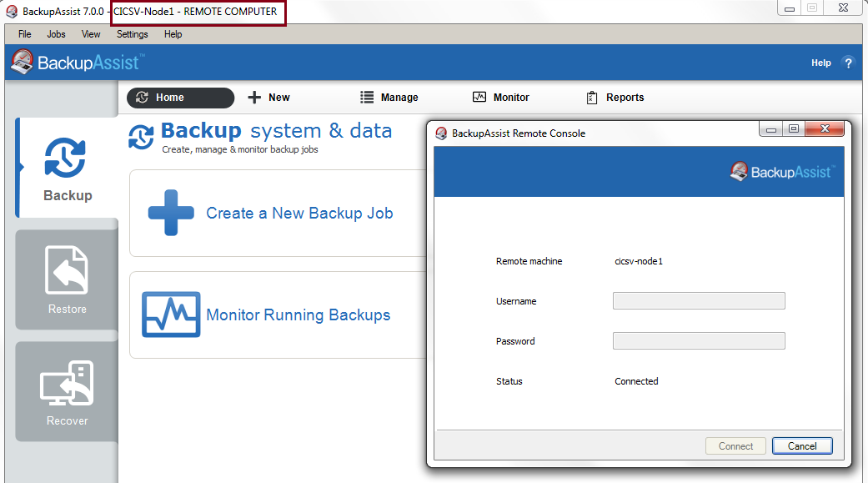
Task: Click the 'cicsv-node1' remote machine text
Action: pyautogui.click(x=638, y=261)
